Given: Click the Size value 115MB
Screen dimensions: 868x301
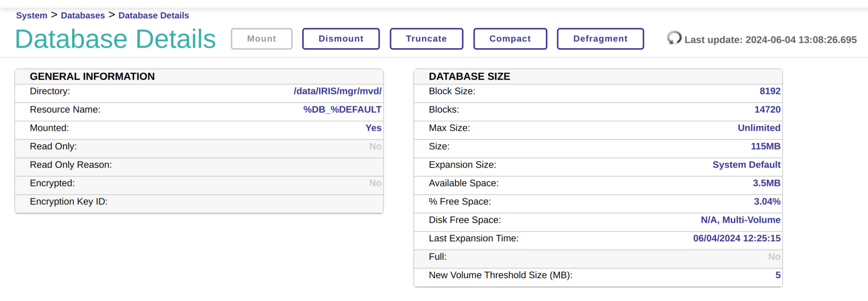Looking at the screenshot, I should [x=765, y=146].
